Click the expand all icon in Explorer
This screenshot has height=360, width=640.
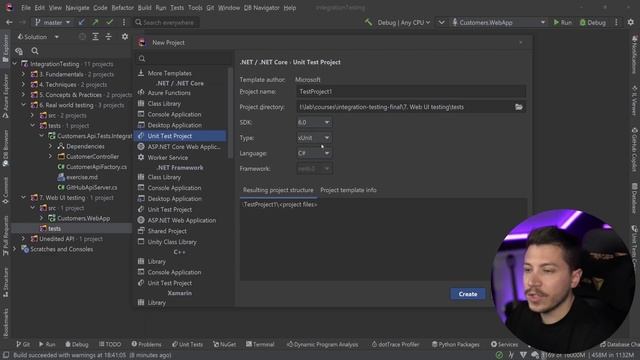(x=95, y=37)
